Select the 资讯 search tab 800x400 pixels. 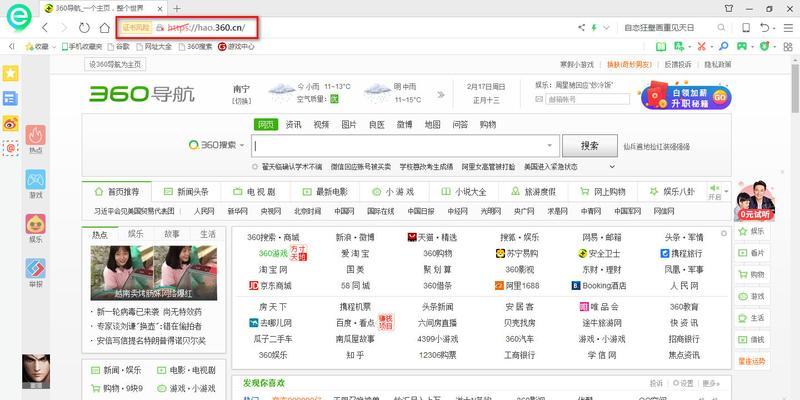point(293,124)
